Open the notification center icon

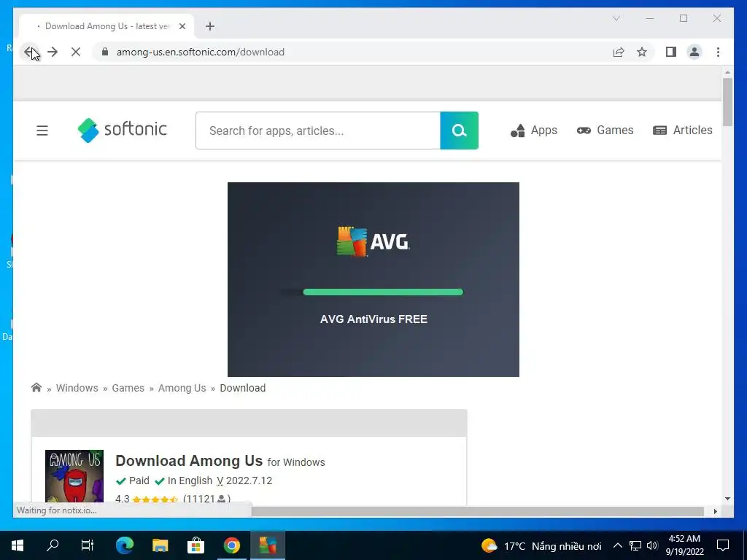point(723,545)
